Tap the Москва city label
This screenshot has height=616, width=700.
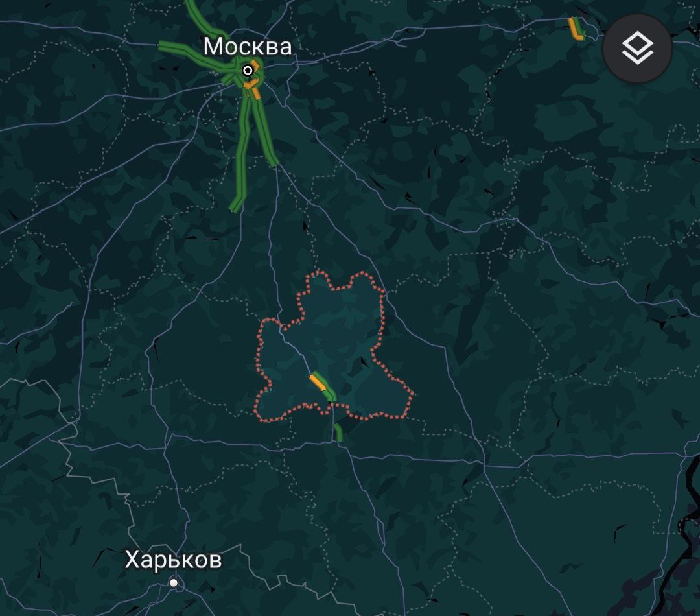pyautogui.click(x=248, y=47)
